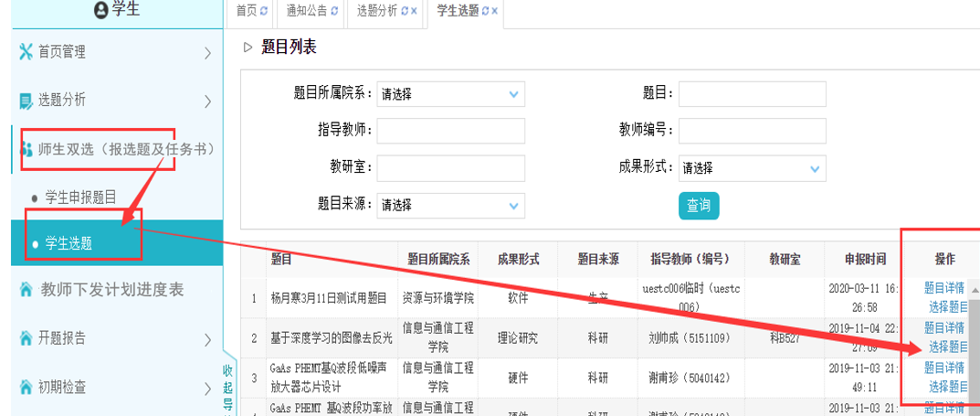
Task: Click the 指导教师（编号） column header
Action: click(690, 260)
